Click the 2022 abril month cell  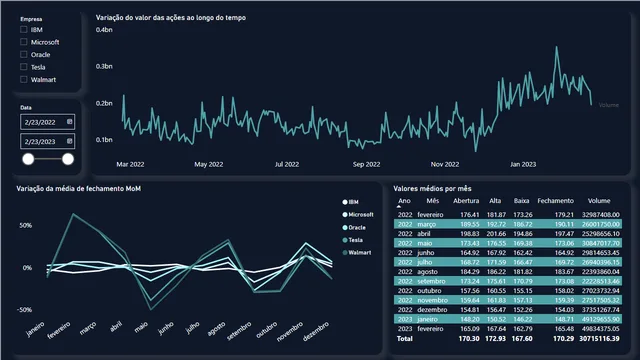coord(424,233)
